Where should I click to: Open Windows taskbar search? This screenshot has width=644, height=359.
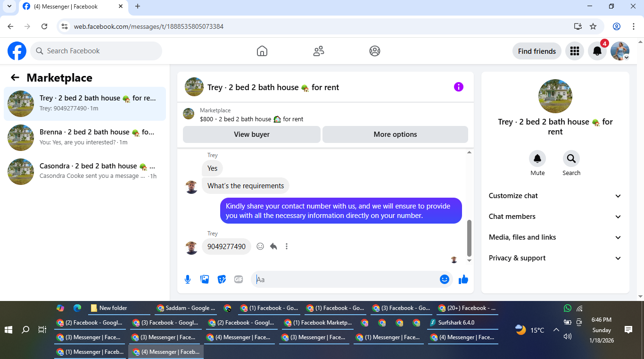(x=26, y=330)
